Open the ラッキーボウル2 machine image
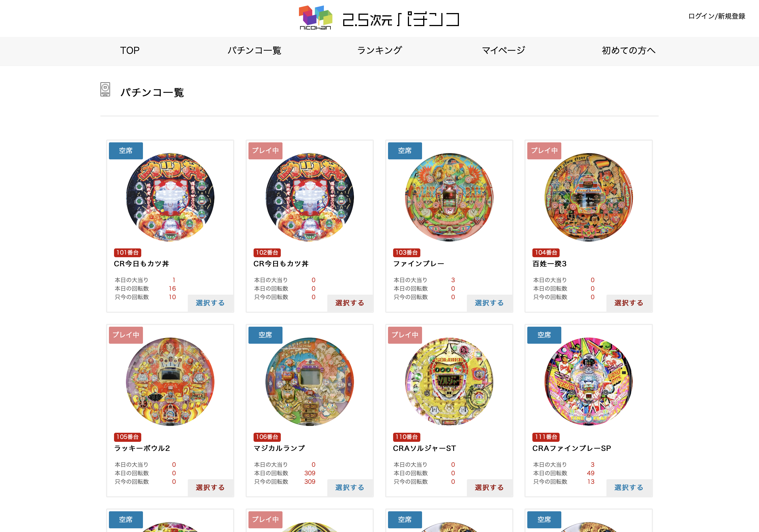Viewport: 759px width, 532px height. tap(170, 382)
